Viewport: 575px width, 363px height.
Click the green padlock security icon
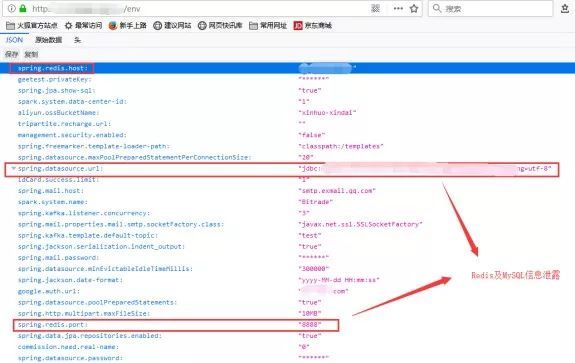(x=23, y=8)
